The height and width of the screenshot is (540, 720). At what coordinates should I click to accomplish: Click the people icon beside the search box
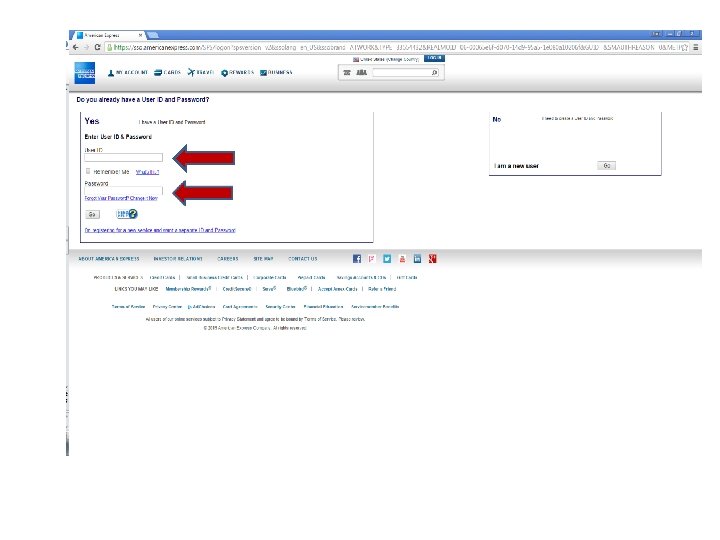point(362,73)
